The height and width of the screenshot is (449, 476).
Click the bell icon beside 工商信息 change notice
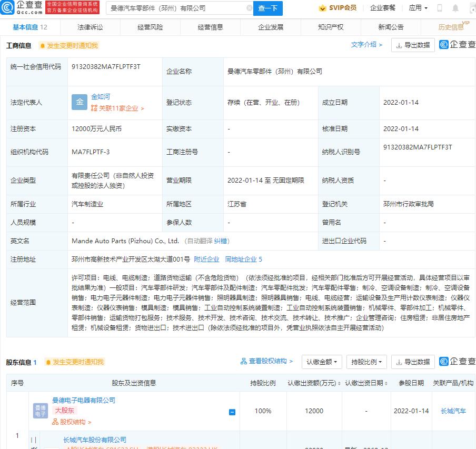[43, 46]
